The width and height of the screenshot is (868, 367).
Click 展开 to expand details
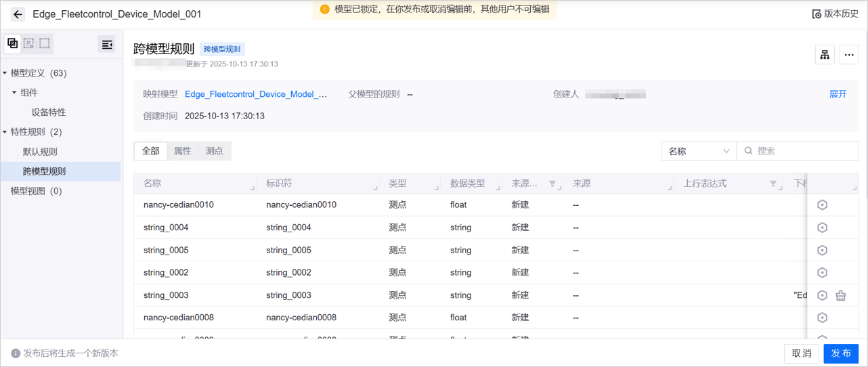pos(838,94)
